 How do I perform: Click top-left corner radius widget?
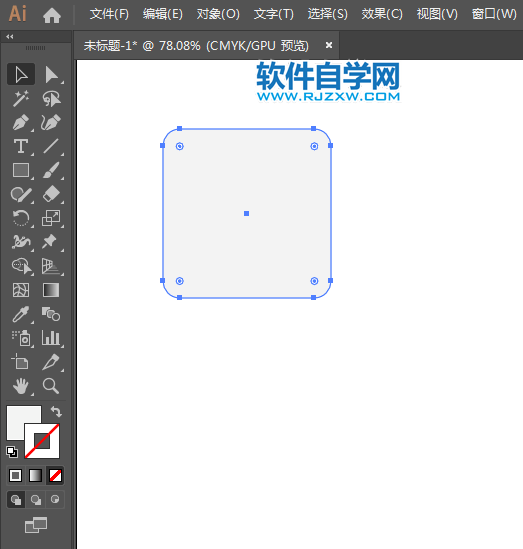[180, 146]
